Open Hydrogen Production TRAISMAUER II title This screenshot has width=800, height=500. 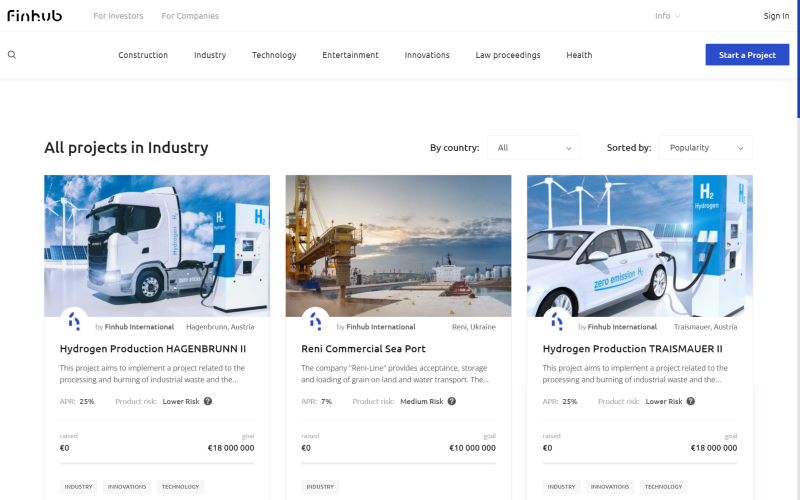click(x=632, y=349)
